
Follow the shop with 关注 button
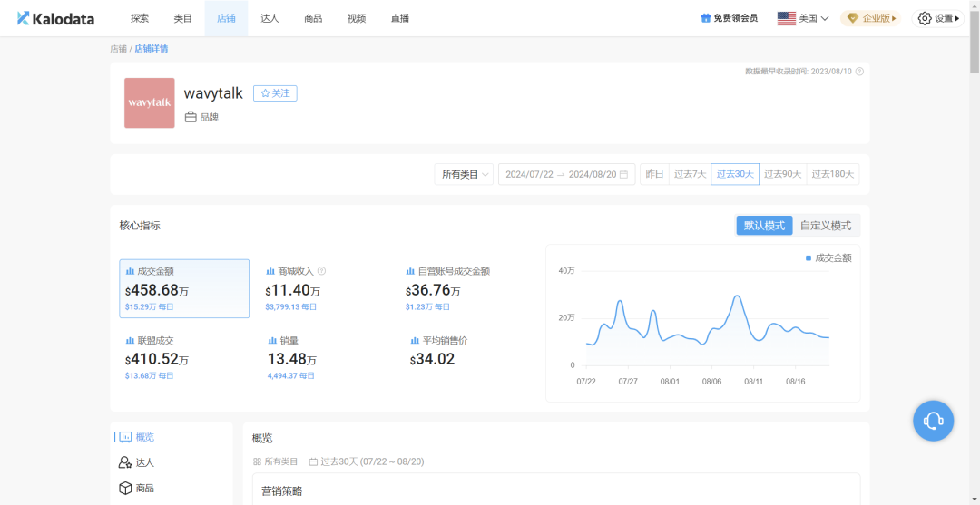pos(275,93)
